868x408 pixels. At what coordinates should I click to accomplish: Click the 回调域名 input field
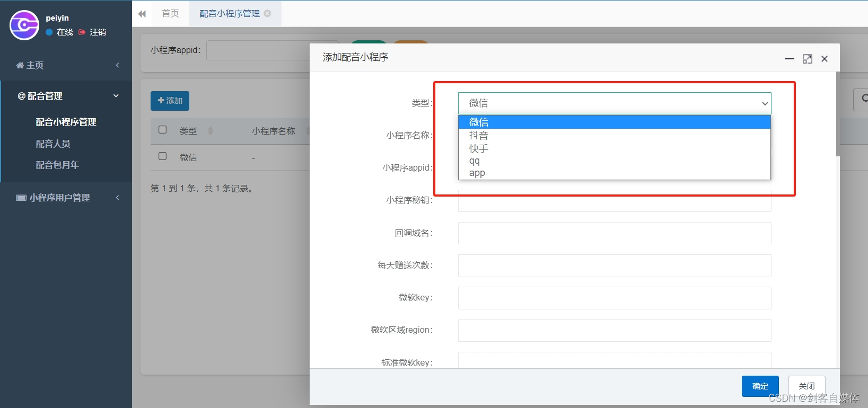tap(615, 233)
